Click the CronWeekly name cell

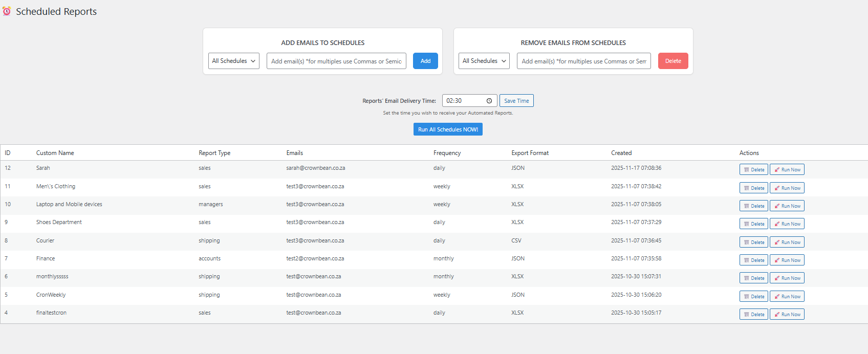pos(51,295)
